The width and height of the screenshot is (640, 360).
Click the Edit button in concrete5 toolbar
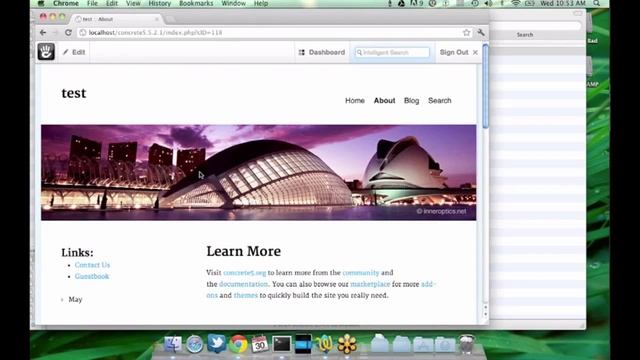(x=74, y=52)
